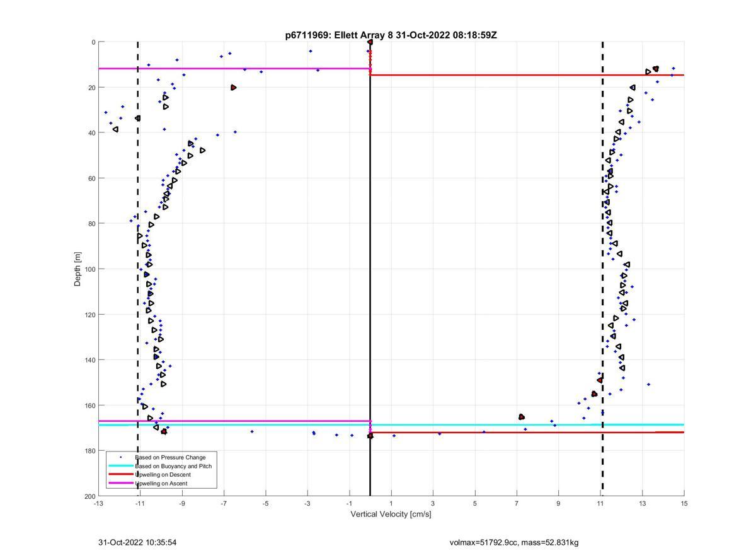Click x-axis tick label '-13'
This screenshot has height=558, width=756.
(98, 503)
